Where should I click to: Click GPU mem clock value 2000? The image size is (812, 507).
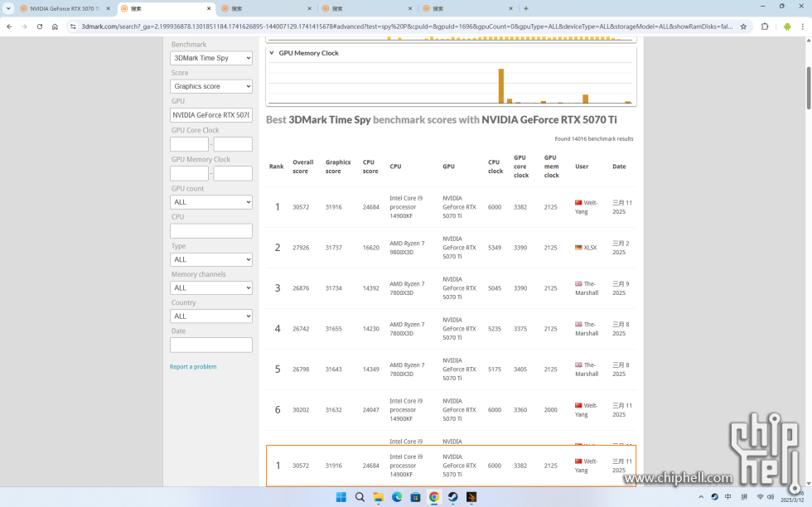click(x=550, y=409)
